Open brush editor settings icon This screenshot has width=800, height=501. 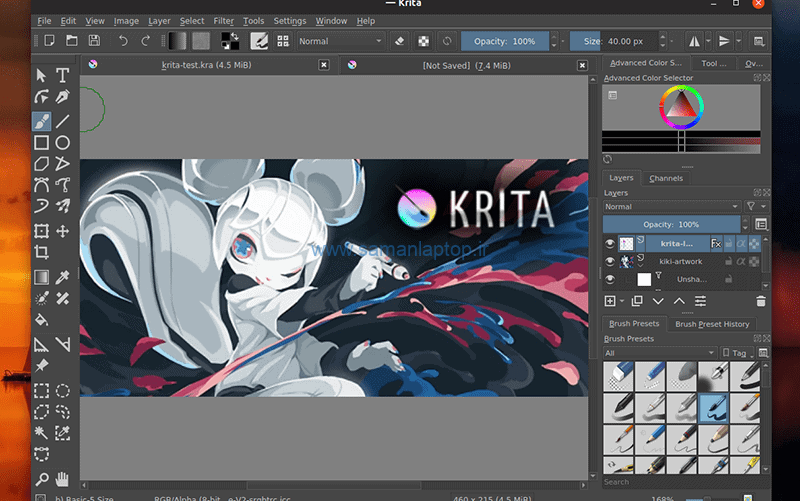[259, 41]
